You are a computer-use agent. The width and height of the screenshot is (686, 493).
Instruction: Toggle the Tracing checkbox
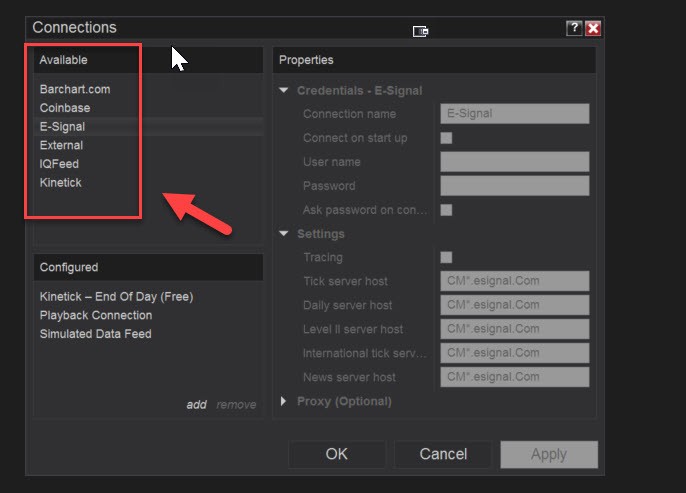446,257
